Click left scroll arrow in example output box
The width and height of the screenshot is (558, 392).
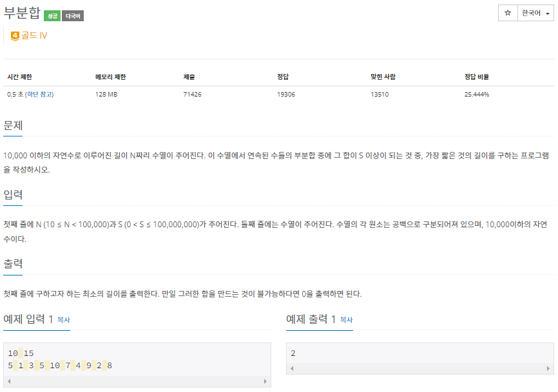click(292, 369)
